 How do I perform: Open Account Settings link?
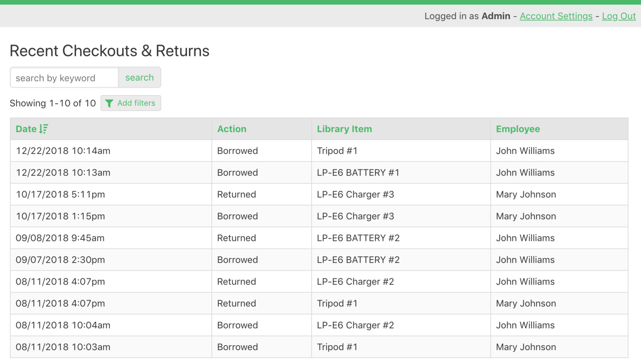pyautogui.click(x=556, y=16)
